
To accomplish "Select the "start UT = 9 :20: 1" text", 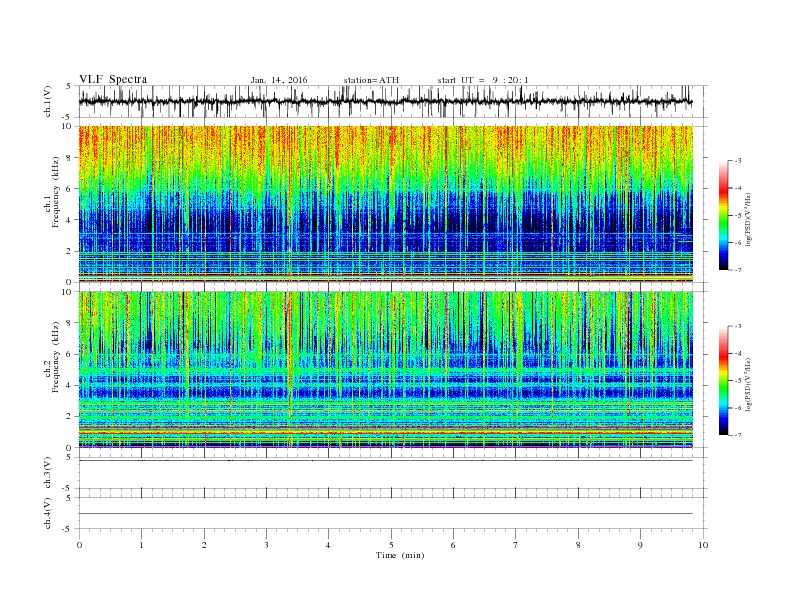I will pyautogui.click(x=483, y=80).
